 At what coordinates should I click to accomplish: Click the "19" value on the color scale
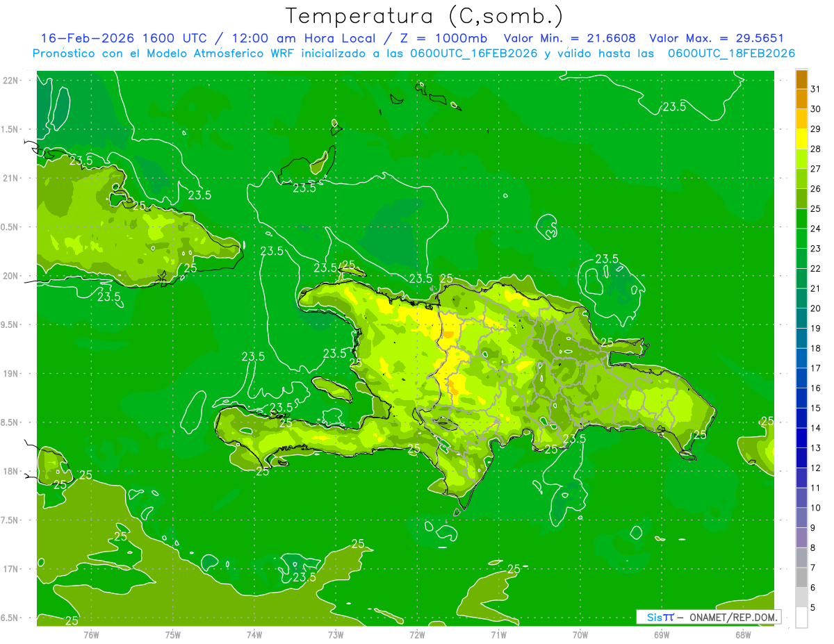point(816,329)
